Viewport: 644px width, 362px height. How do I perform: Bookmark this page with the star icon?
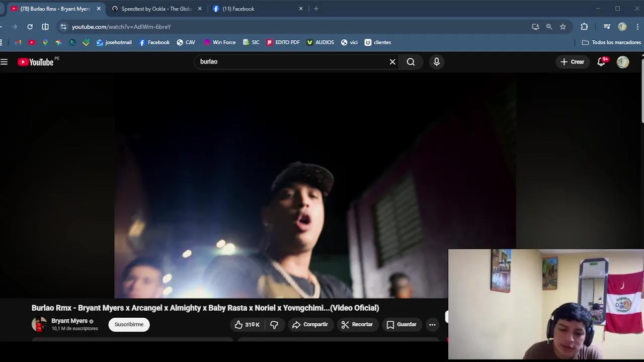click(x=563, y=27)
